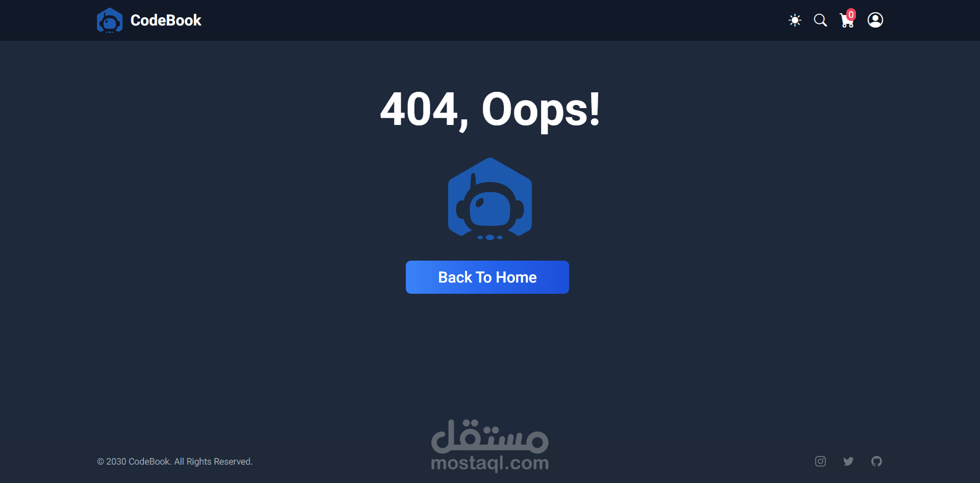Click the CodeBook brand name in header

(x=166, y=20)
